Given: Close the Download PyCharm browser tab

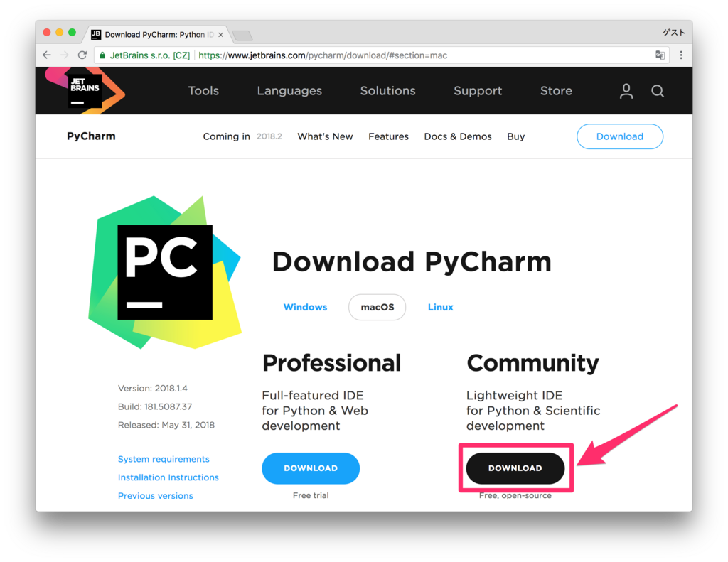Looking at the screenshot, I should (x=220, y=35).
